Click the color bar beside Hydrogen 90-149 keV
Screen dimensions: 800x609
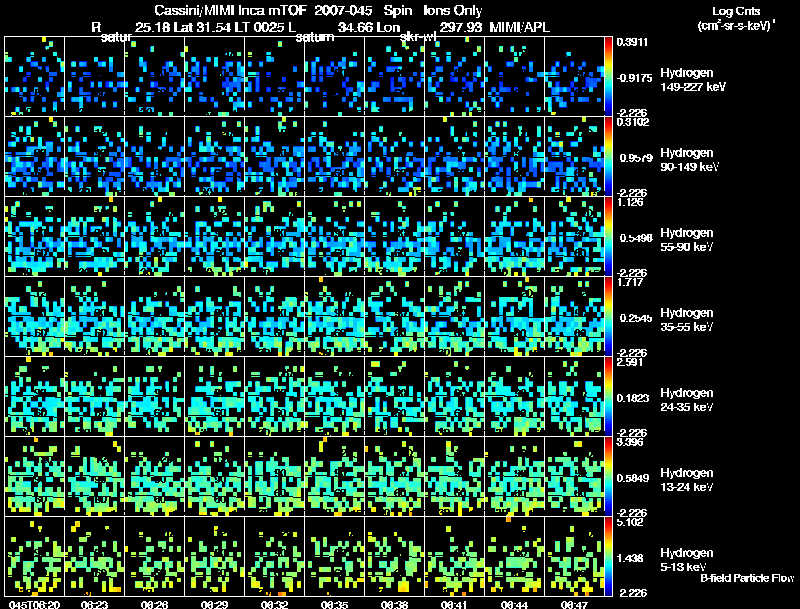coord(608,156)
